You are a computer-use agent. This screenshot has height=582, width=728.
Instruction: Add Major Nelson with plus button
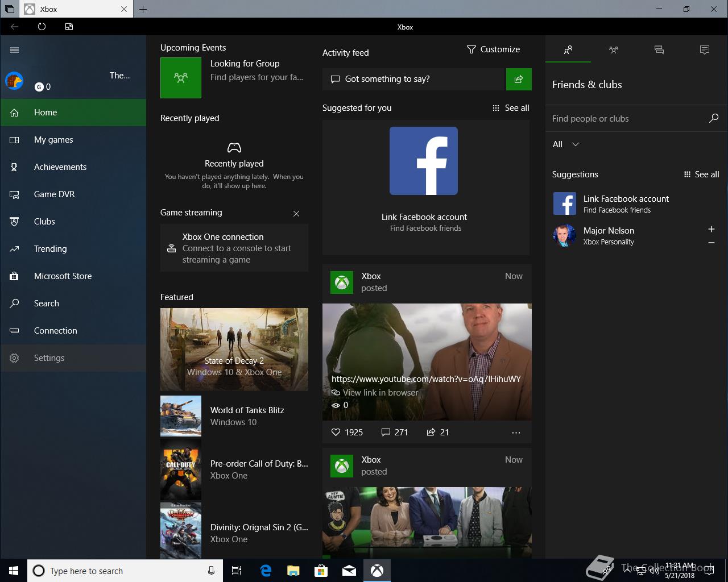pyautogui.click(x=712, y=229)
